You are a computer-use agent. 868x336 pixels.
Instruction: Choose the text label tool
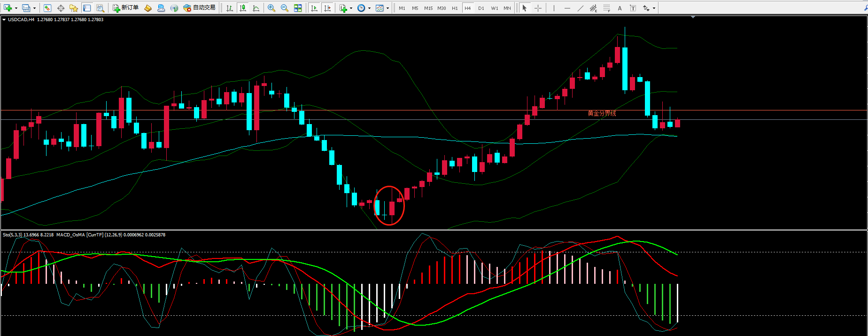(633, 8)
